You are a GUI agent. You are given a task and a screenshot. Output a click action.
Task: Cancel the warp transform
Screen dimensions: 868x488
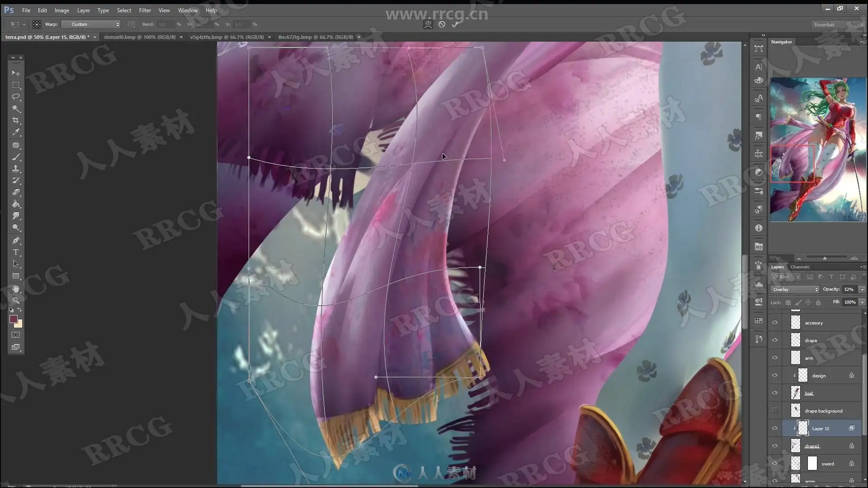click(442, 24)
